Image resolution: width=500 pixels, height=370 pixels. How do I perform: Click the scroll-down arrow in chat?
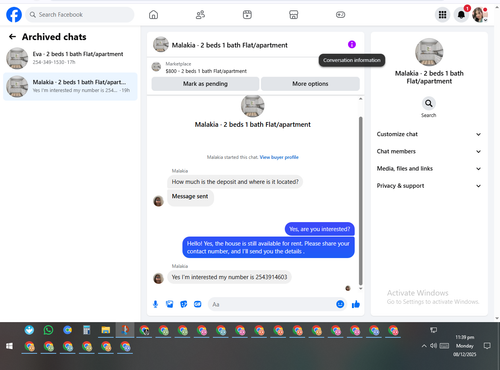[360, 288]
